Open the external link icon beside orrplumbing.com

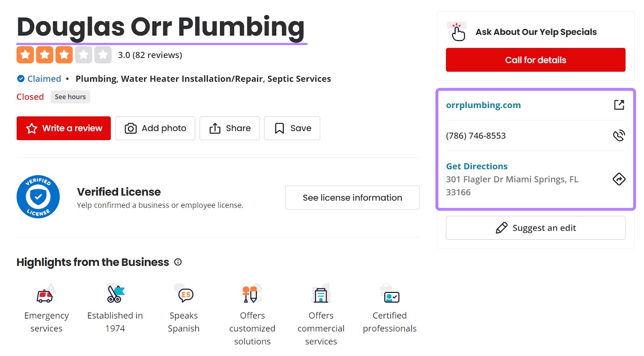(619, 104)
